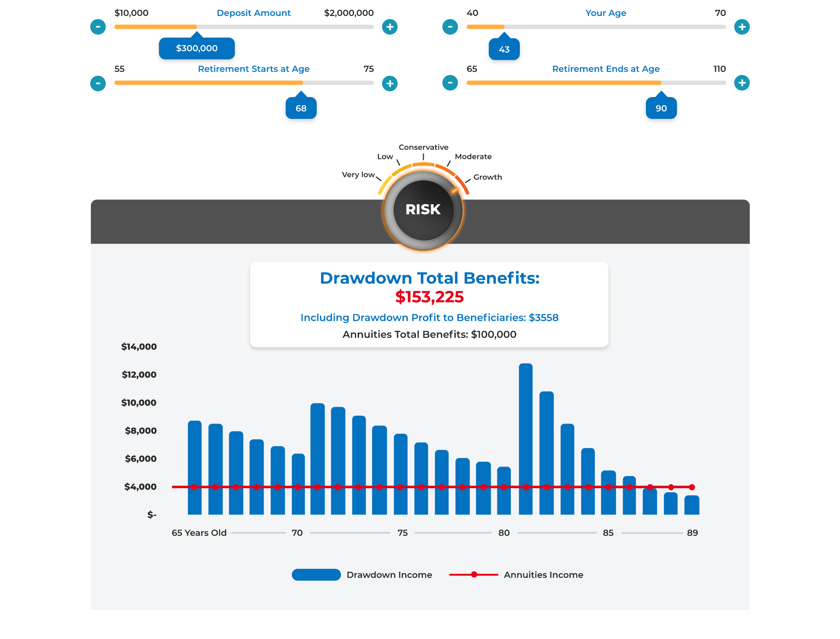The height and width of the screenshot is (639, 840).
Task: Click the Your Age slider track
Action: point(596,27)
